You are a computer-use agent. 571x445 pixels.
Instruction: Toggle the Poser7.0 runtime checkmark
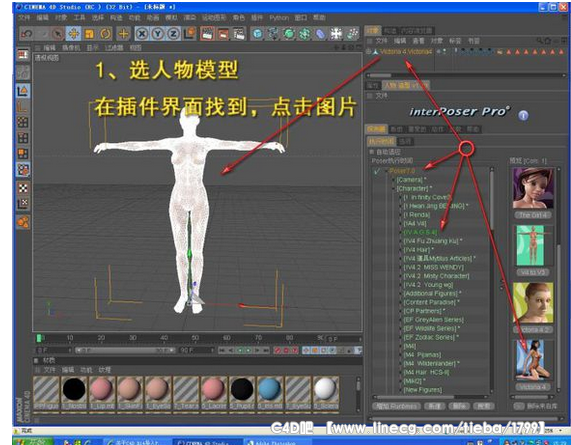click(x=377, y=171)
